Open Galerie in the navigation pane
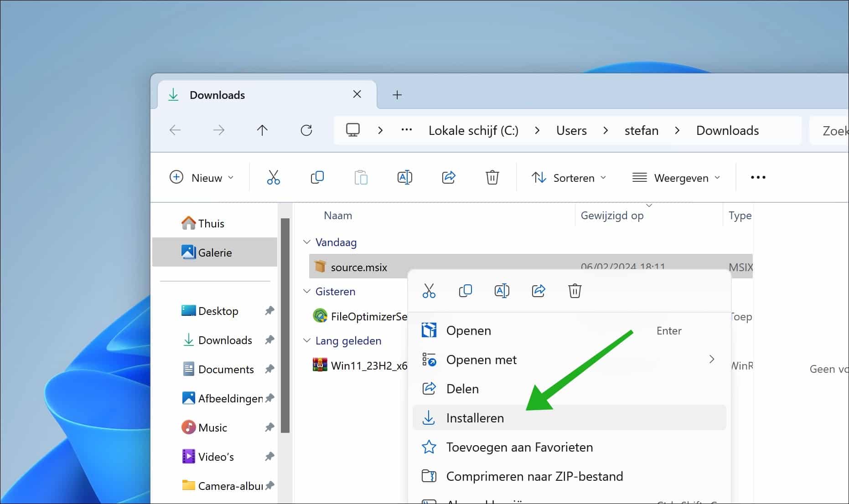Viewport: 849px width, 504px height. [215, 252]
